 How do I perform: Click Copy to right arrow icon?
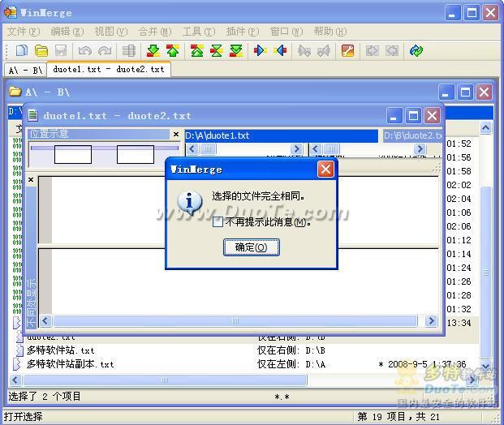pyautogui.click(x=260, y=50)
